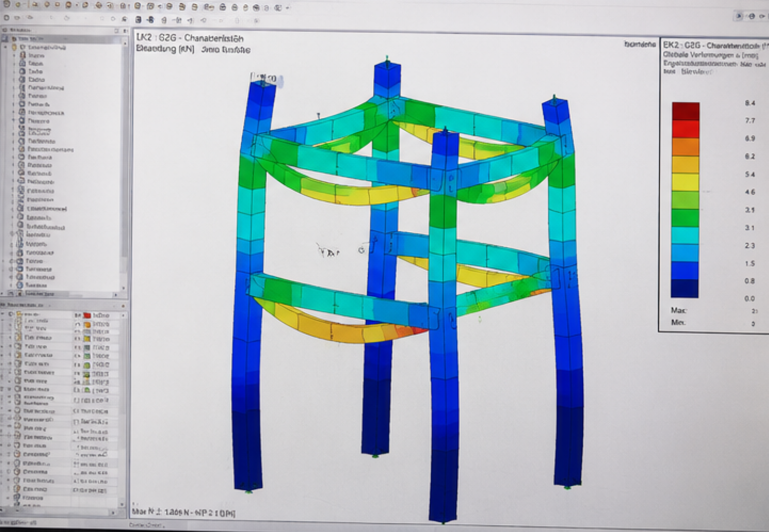This screenshot has width=769, height=532.
Task: Click the value label atop the left column
Action: click(x=265, y=78)
